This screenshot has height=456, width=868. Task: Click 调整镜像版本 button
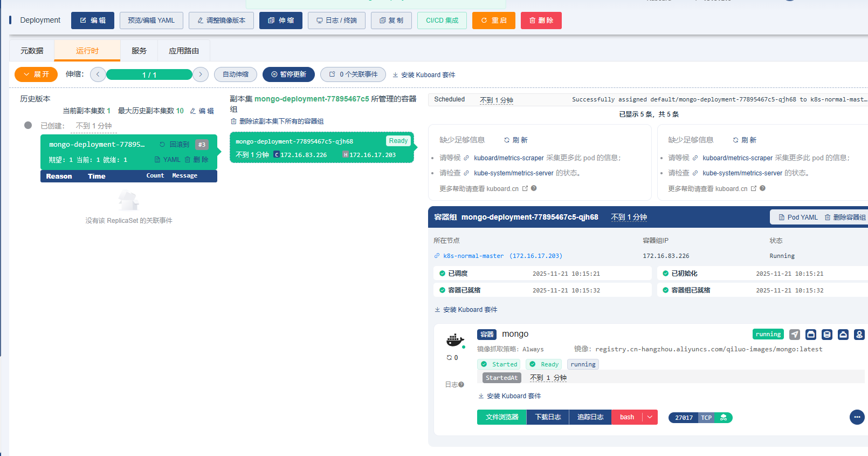tap(221, 21)
